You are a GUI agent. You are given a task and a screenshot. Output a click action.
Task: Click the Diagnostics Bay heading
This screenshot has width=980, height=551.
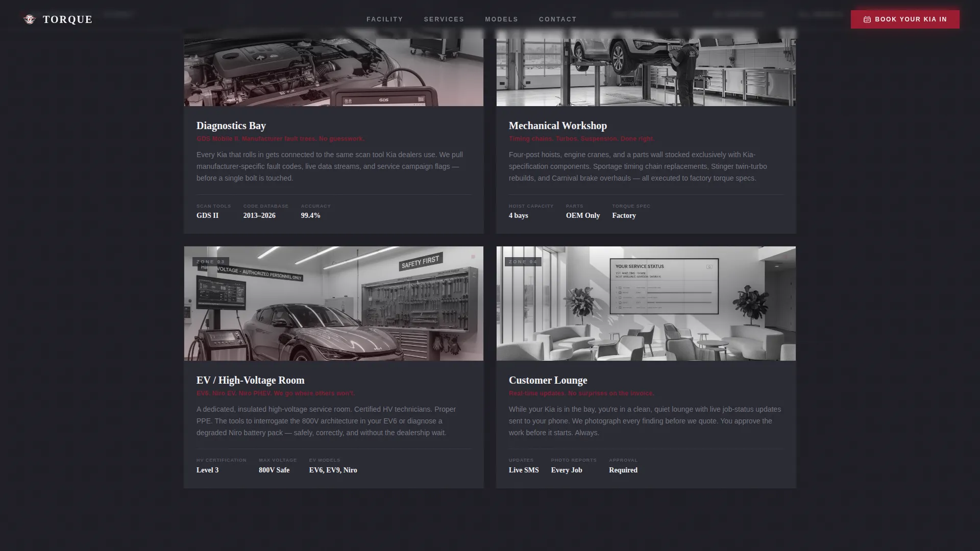point(231,126)
